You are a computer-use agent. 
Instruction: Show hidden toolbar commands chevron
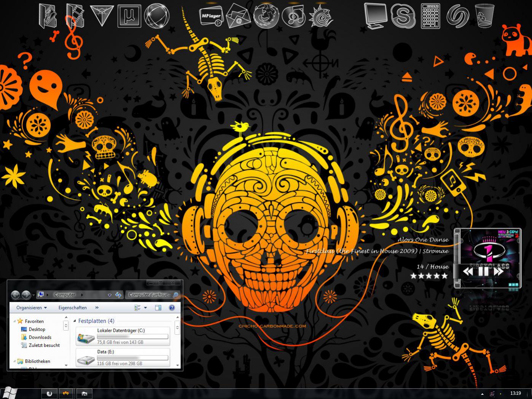click(97, 308)
